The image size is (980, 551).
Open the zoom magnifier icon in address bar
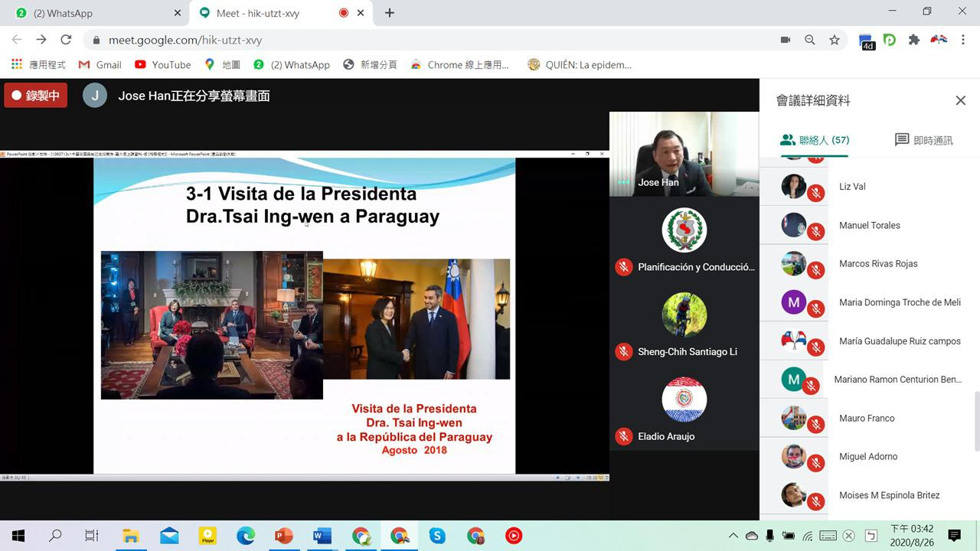tap(809, 40)
